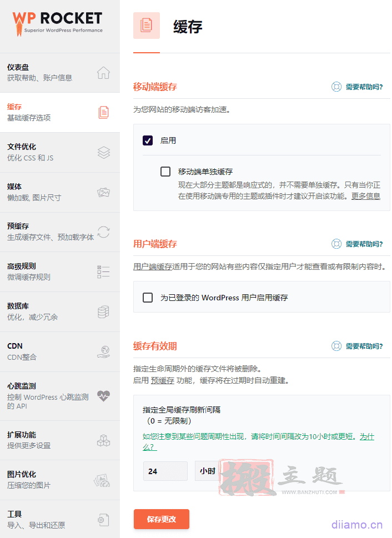The height and width of the screenshot is (538, 392).
Task: Go to the 媒体 sidebar section
Action: pyautogui.click(x=60, y=192)
